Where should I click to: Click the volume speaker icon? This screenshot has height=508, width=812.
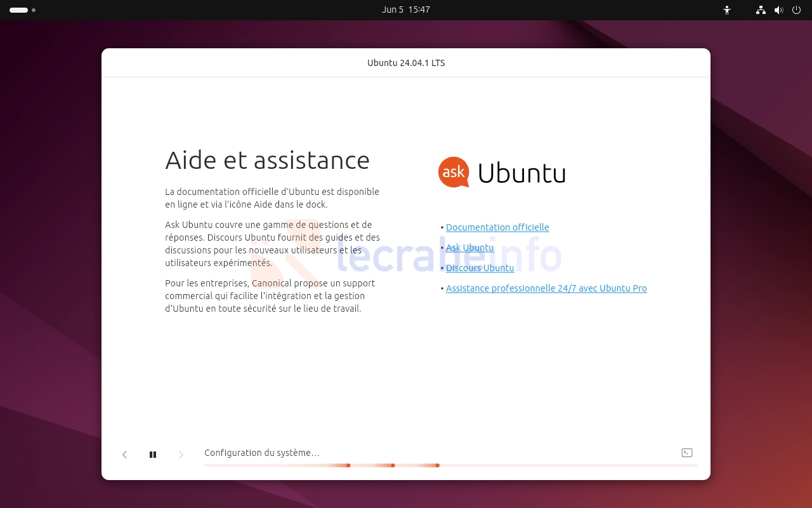(x=778, y=10)
